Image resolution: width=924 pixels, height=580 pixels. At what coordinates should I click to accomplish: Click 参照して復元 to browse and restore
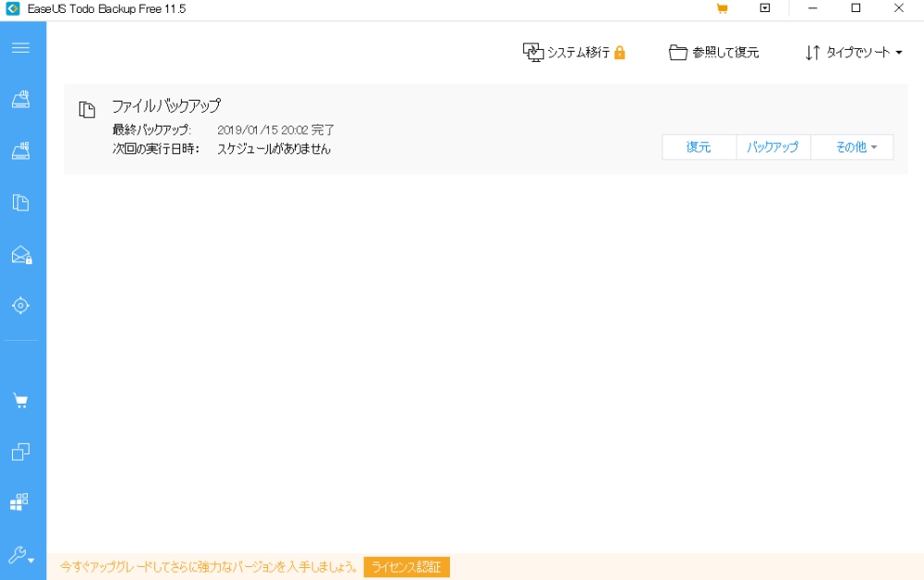[x=712, y=53]
